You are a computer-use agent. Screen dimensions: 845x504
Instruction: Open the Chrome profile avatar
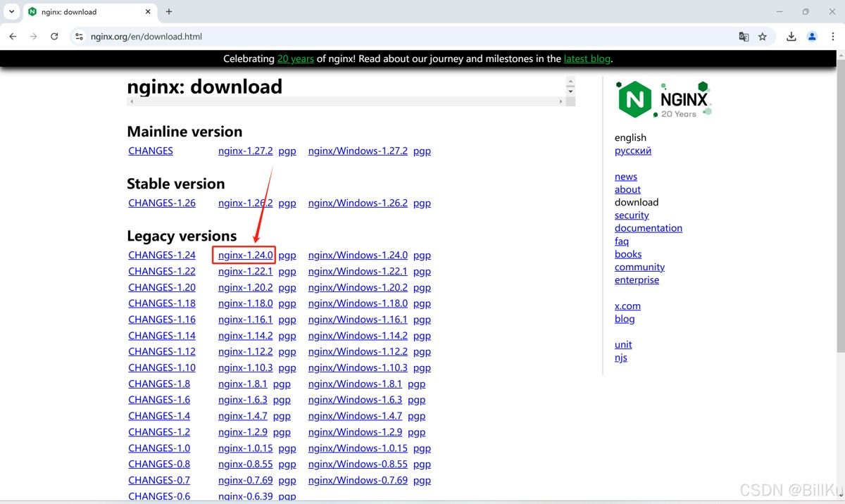pyautogui.click(x=812, y=37)
